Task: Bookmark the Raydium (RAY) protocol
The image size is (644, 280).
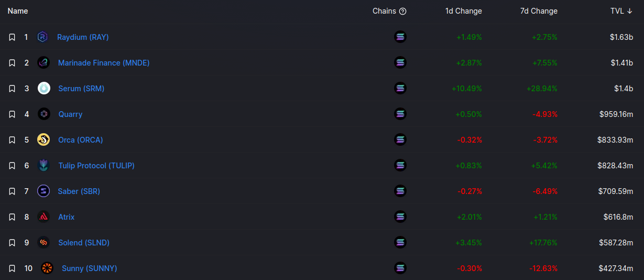Action: click(12, 37)
